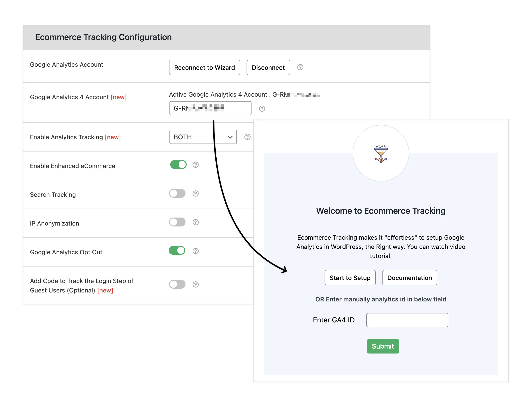Click the Disconnect button
Image resolution: width=532 pixels, height=403 pixels.
point(268,68)
